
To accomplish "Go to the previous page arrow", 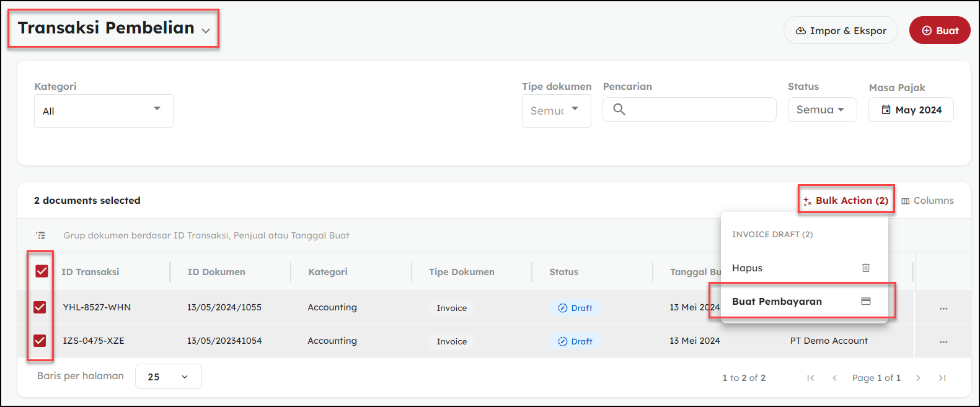I will click(834, 378).
